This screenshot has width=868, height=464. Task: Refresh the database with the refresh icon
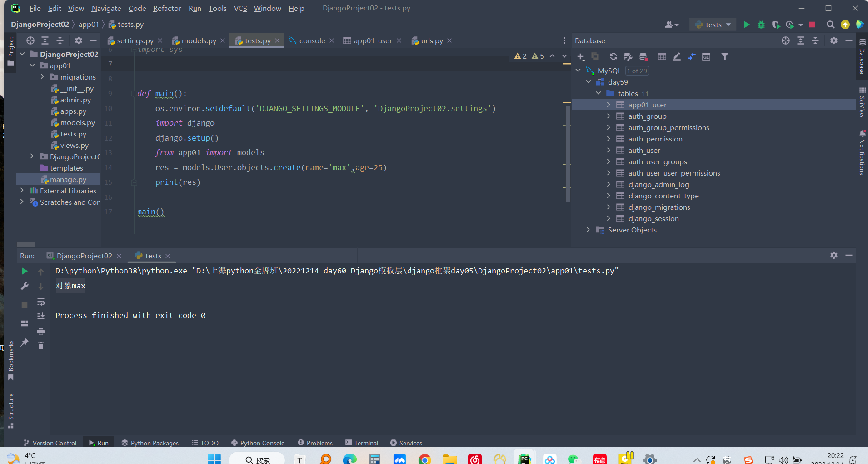[613, 56]
